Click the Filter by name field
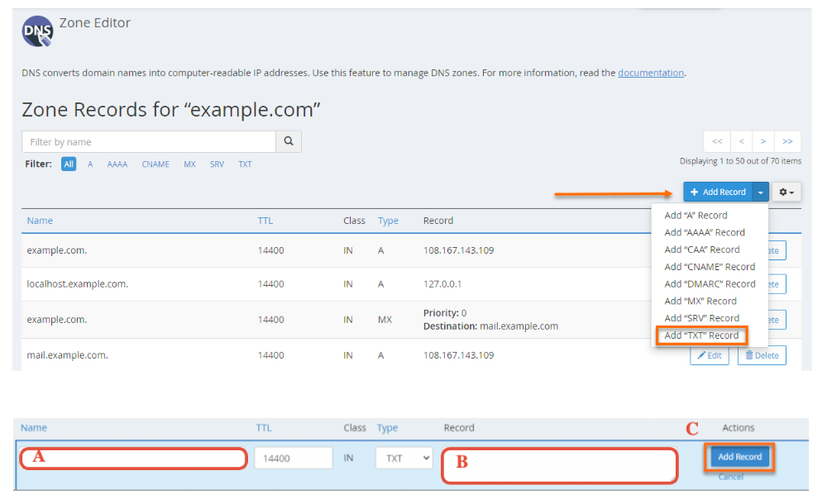Screen dimensions: 827x504 149,142
